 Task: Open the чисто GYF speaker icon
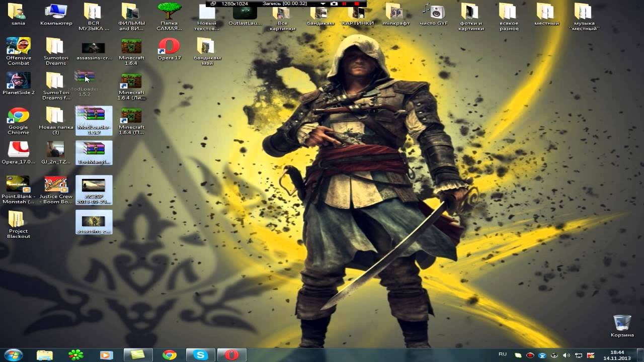pos(434,14)
